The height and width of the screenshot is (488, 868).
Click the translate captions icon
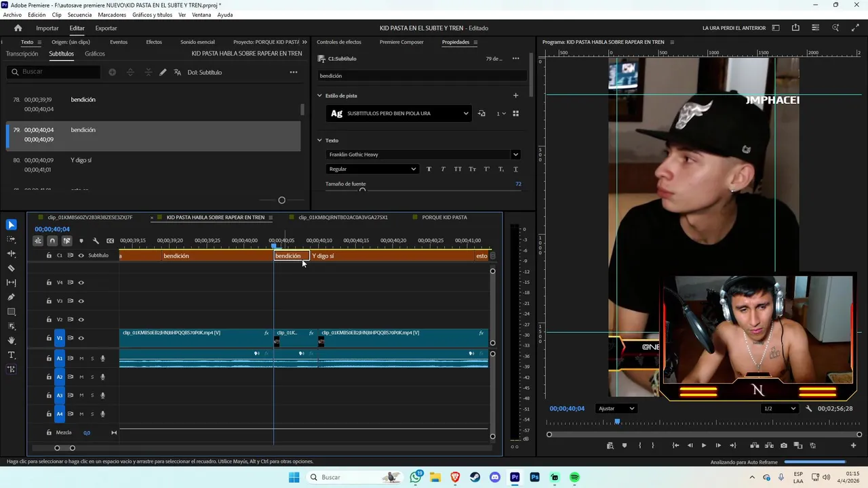(x=178, y=72)
